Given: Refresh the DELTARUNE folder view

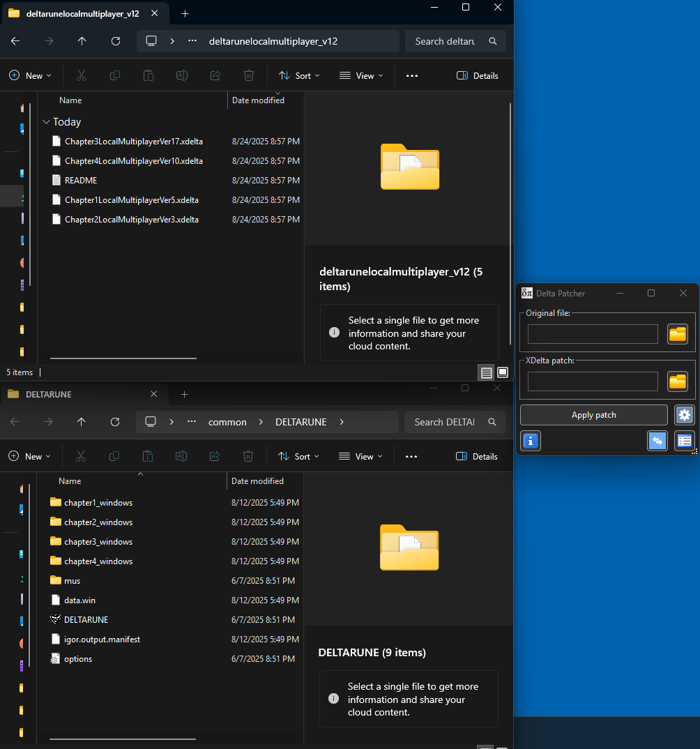Looking at the screenshot, I should point(114,422).
